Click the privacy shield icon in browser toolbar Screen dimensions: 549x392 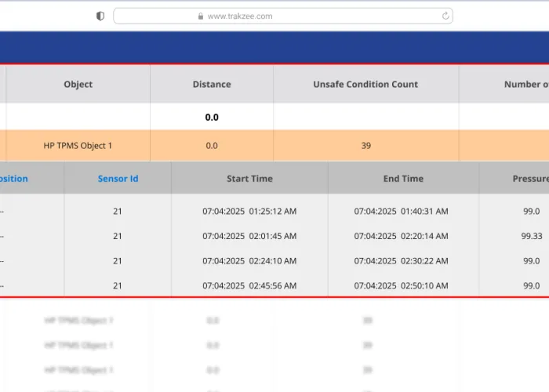[100, 16]
